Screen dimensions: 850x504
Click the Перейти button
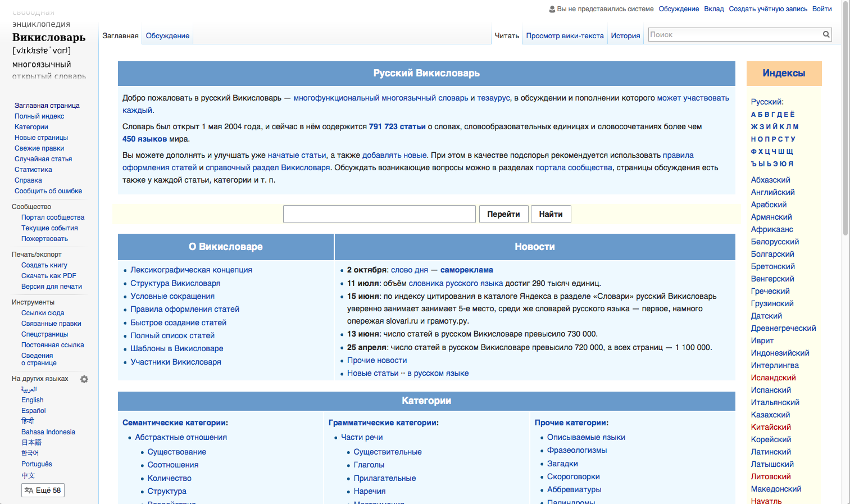(x=503, y=214)
